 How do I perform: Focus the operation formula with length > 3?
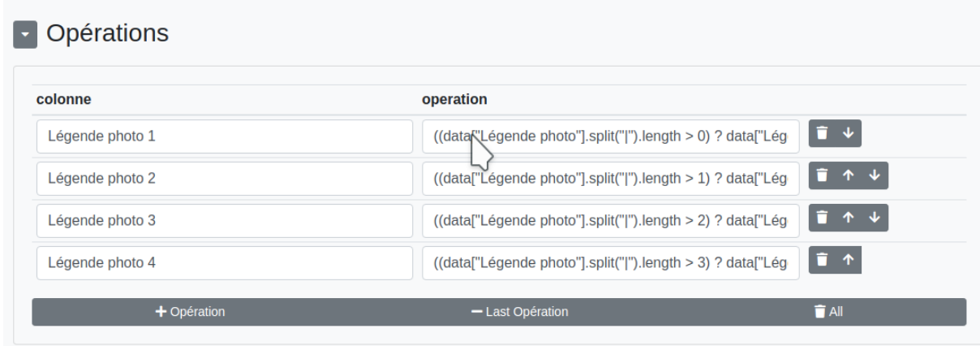[x=610, y=263]
